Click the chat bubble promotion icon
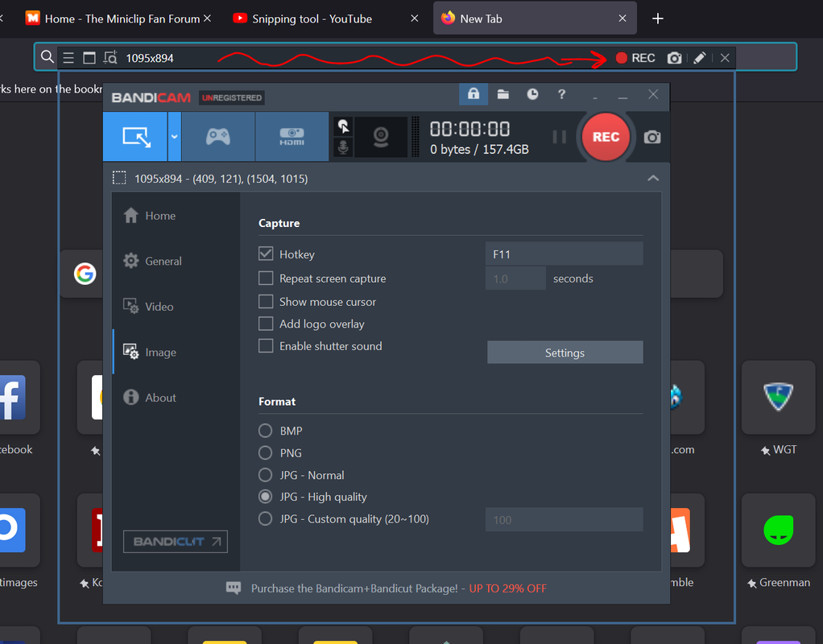823x644 pixels. (234, 588)
